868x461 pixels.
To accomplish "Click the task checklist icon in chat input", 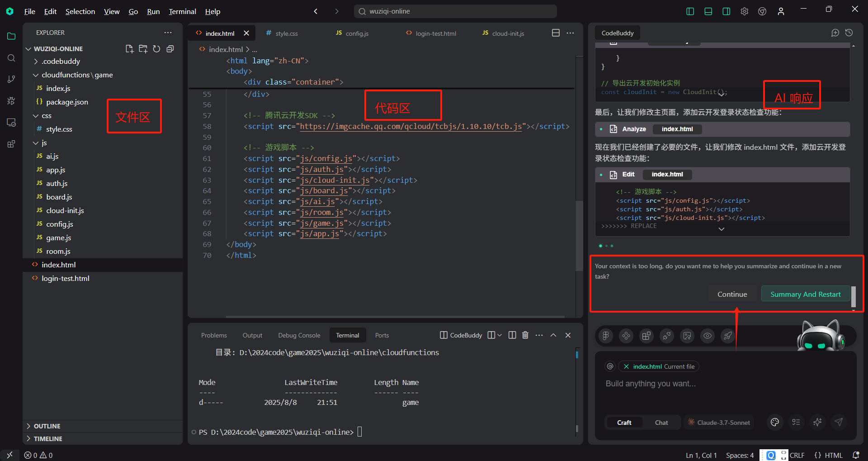I will pyautogui.click(x=796, y=422).
